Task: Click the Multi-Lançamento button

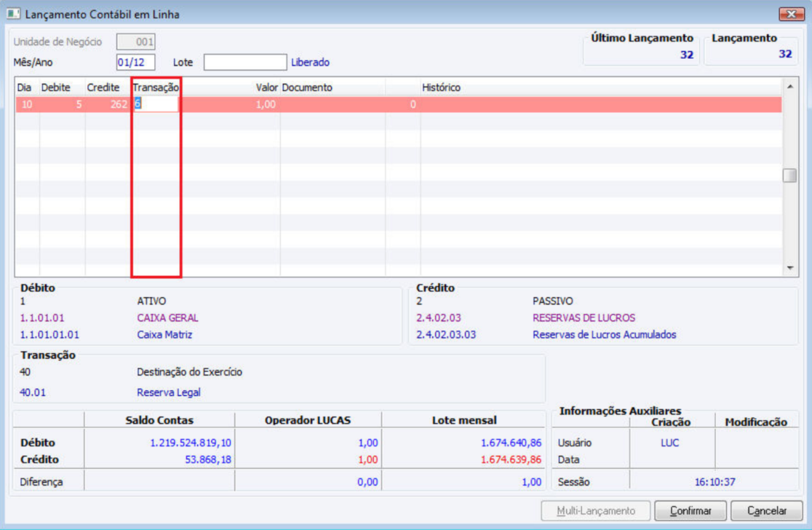Action: coord(595,511)
